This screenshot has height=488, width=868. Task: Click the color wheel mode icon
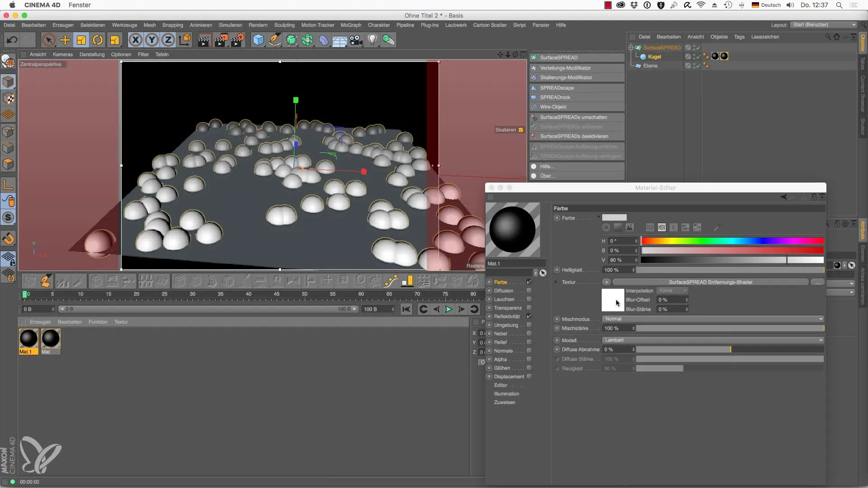point(606,227)
